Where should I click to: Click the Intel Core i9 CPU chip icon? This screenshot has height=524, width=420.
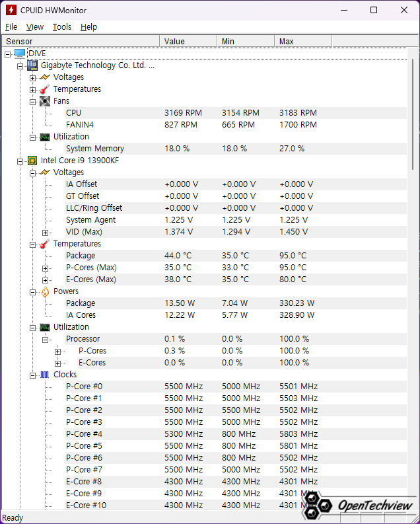(x=32, y=161)
